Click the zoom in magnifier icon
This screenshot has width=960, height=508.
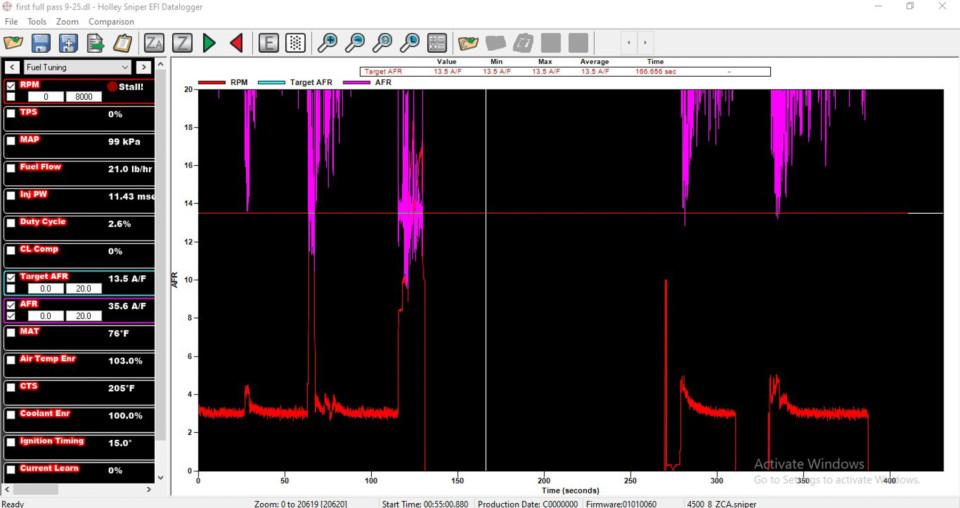point(327,43)
